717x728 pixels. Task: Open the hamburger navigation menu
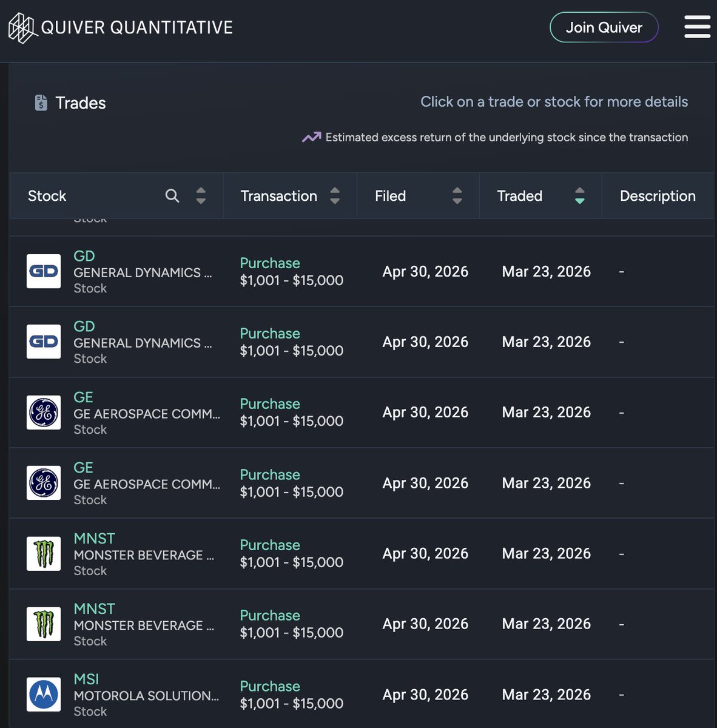[697, 27]
